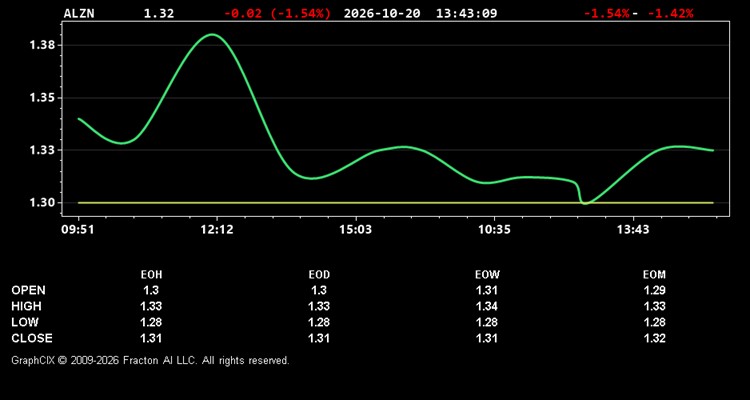The image size is (750, 400).
Task: Pick the LOW value under EOD
Action: point(319,322)
